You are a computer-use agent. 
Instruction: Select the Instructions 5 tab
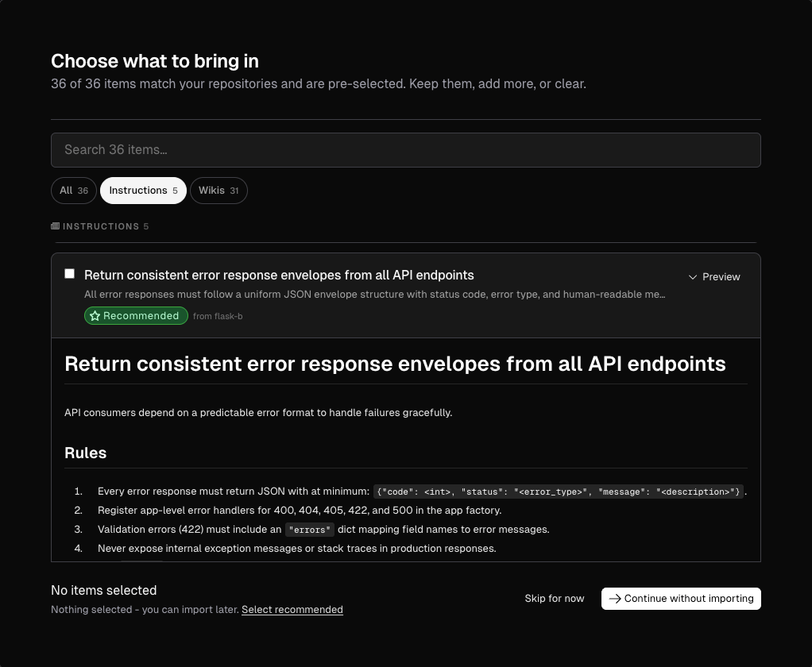click(143, 191)
